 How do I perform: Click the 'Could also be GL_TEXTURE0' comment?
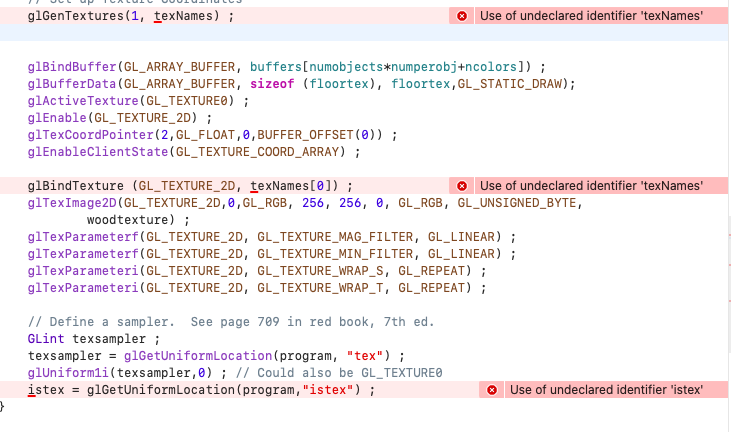(x=339, y=373)
